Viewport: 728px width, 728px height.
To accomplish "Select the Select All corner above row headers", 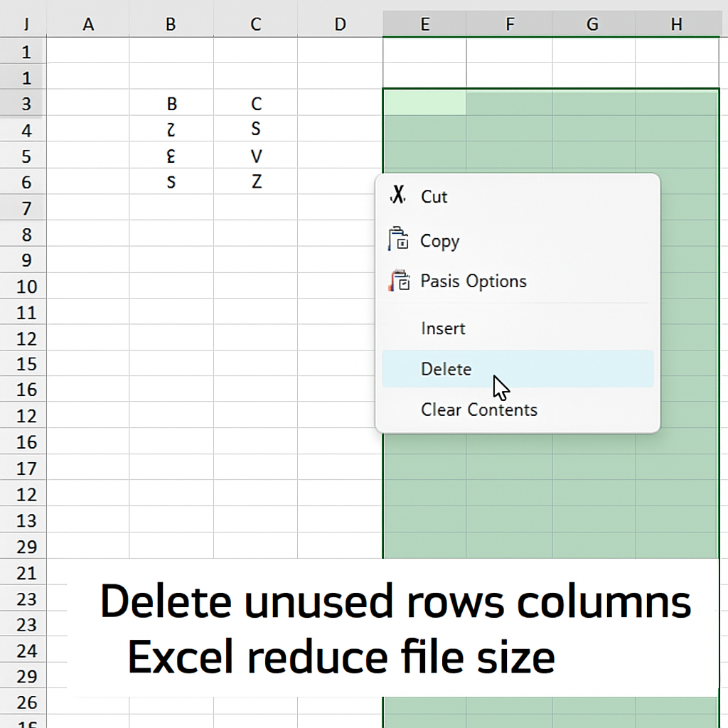I will click(25, 23).
